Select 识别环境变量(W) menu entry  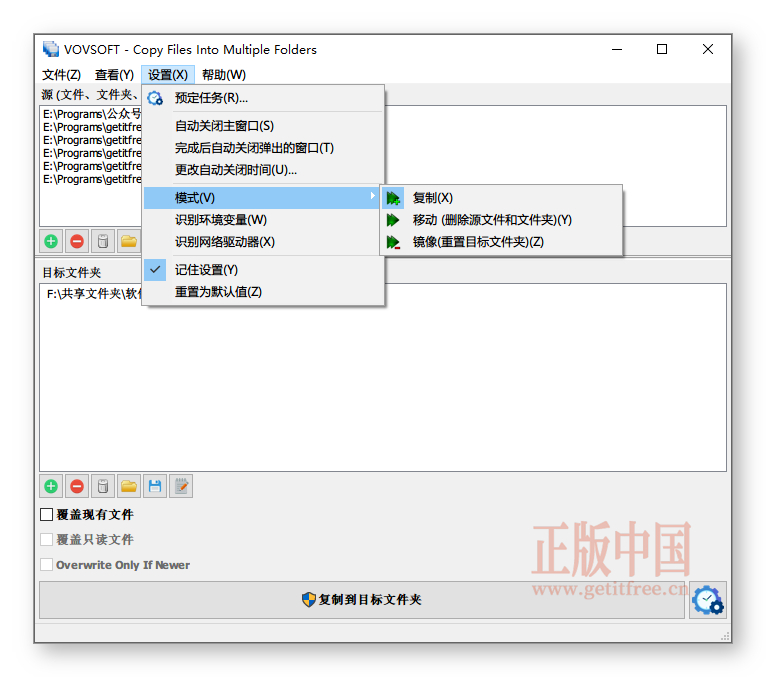point(263,220)
